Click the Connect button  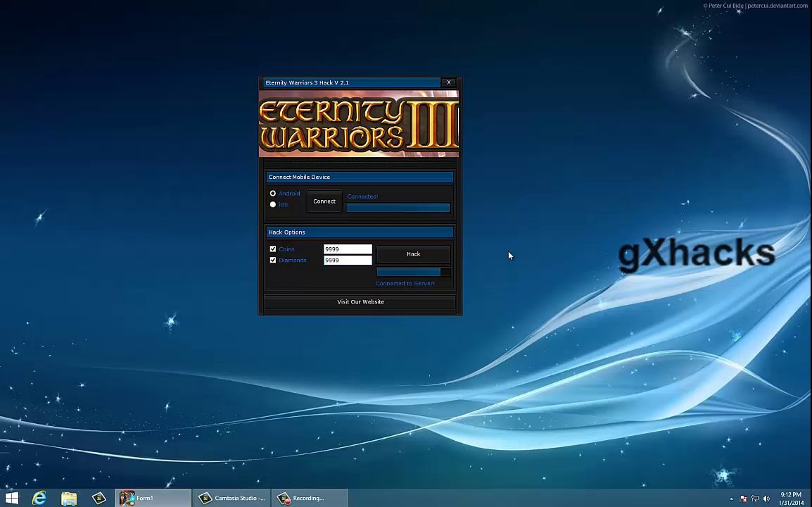[x=324, y=201]
